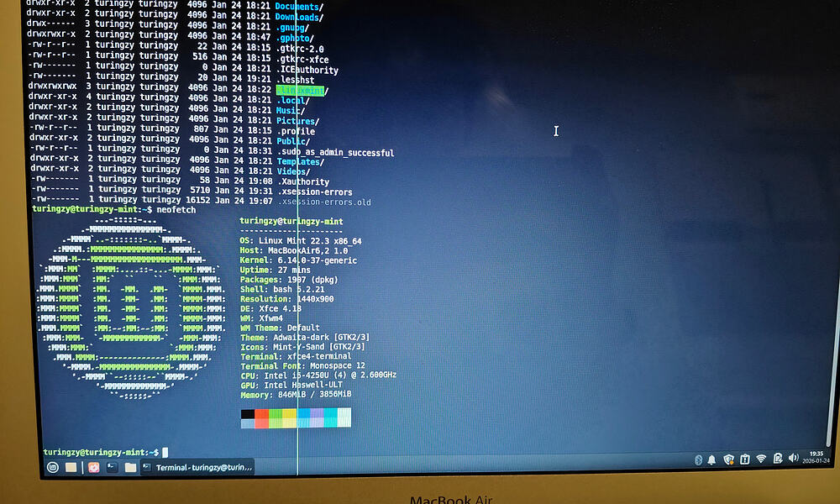Click the Templates/ directory name

[301, 161]
